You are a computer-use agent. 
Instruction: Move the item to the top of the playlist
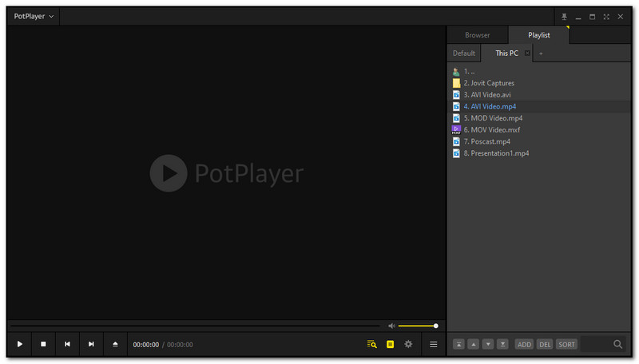[458, 345]
